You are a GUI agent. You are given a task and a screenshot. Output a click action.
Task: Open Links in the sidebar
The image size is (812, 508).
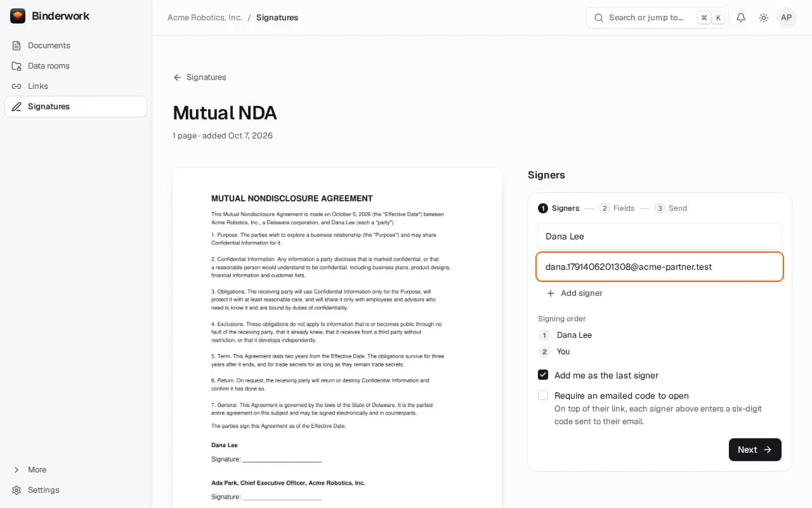75,86
